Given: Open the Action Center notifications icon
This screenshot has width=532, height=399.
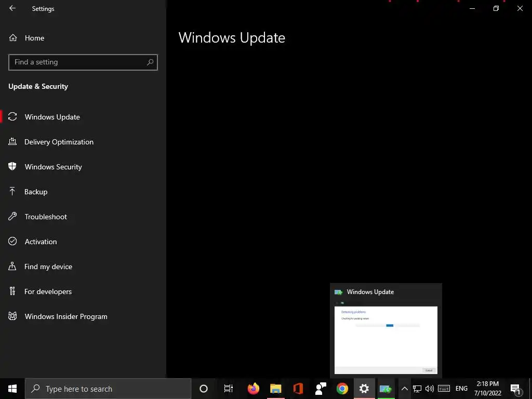Looking at the screenshot, I should pos(515,389).
